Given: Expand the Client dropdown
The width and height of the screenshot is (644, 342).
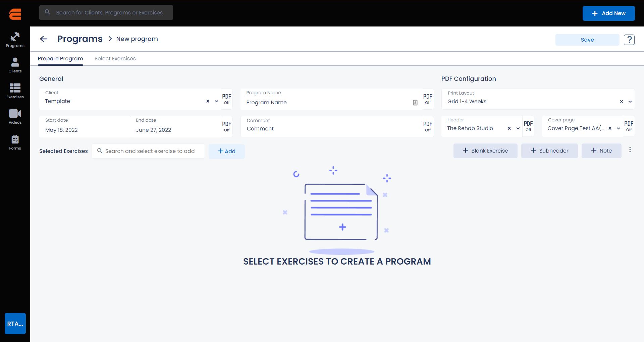Looking at the screenshot, I should point(217,101).
